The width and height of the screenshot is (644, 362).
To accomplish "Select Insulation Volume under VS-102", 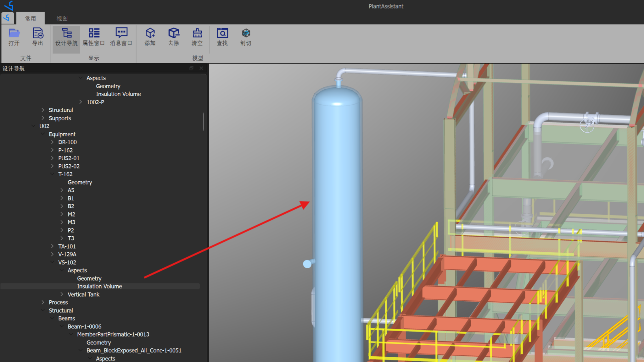I will 99,286.
